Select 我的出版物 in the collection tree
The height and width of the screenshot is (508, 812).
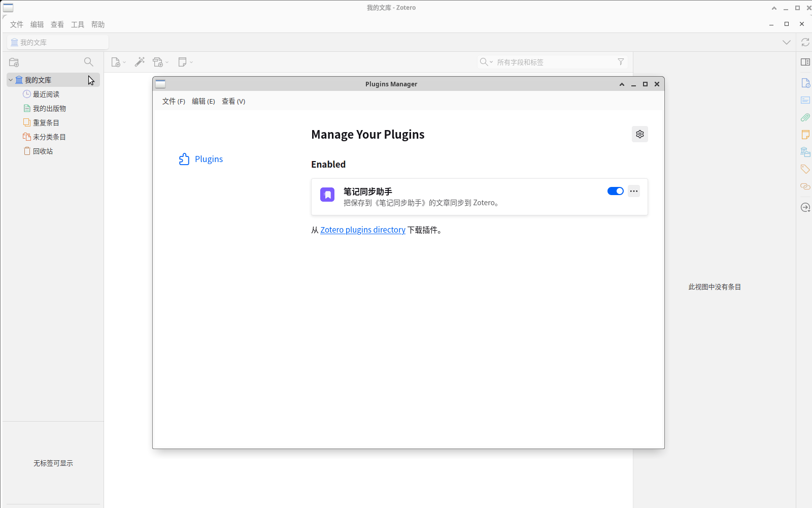tap(49, 108)
